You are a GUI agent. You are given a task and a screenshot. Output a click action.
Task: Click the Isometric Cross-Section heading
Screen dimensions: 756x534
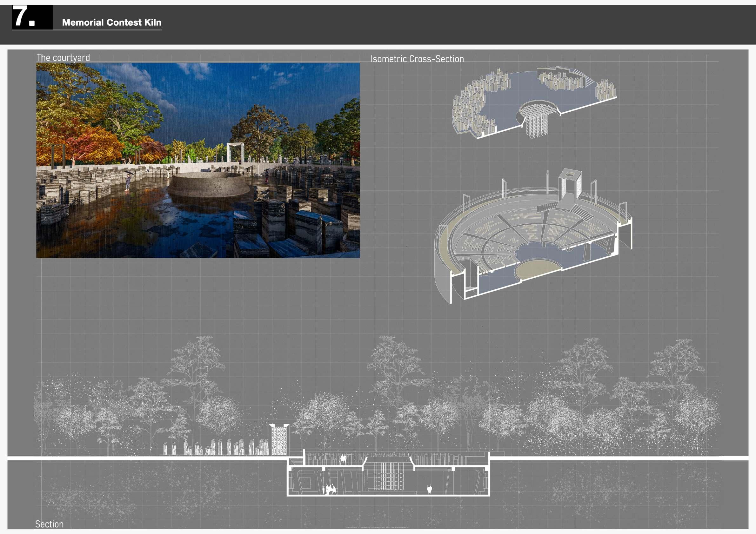[x=417, y=59]
